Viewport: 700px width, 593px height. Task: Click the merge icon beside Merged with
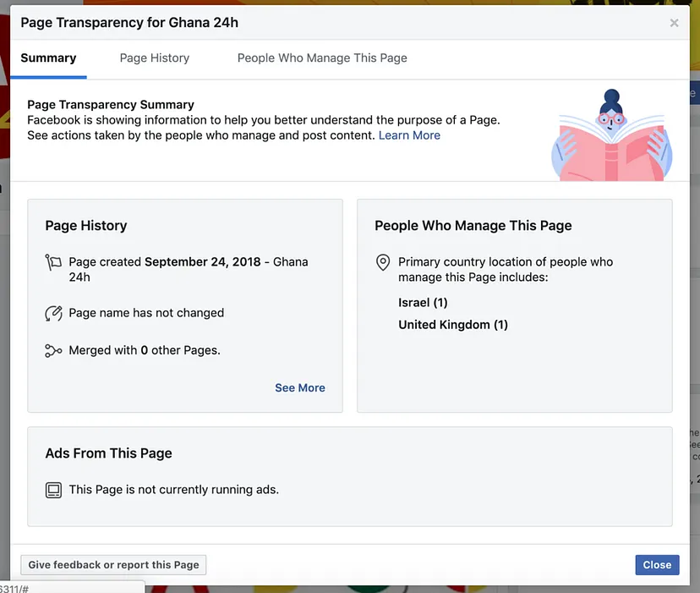click(x=53, y=351)
